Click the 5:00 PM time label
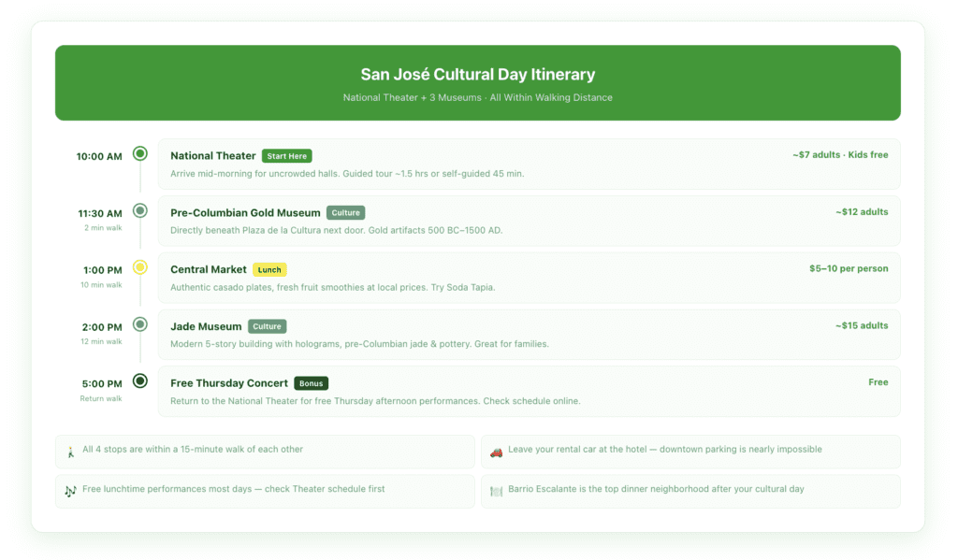 pos(102,384)
